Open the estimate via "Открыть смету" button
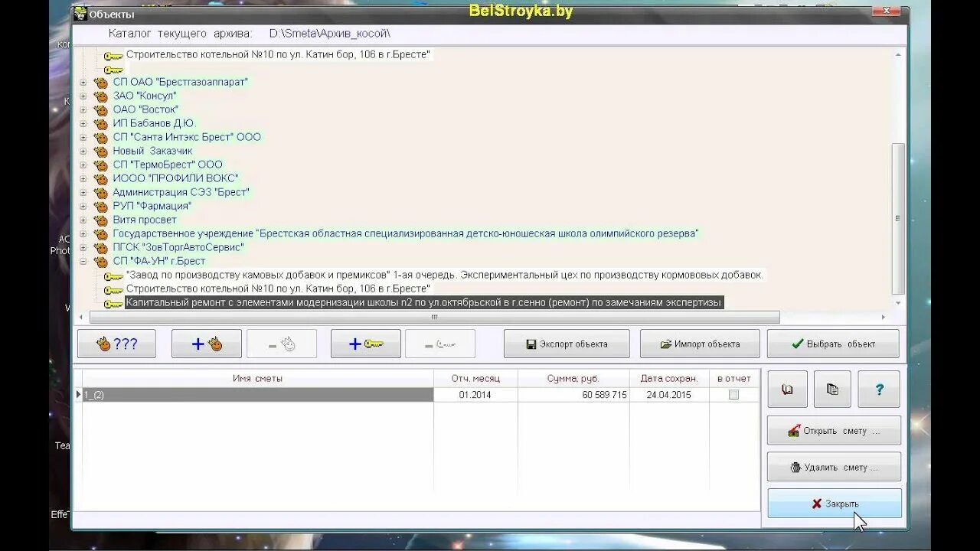This screenshot has height=551, width=980. (x=834, y=430)
